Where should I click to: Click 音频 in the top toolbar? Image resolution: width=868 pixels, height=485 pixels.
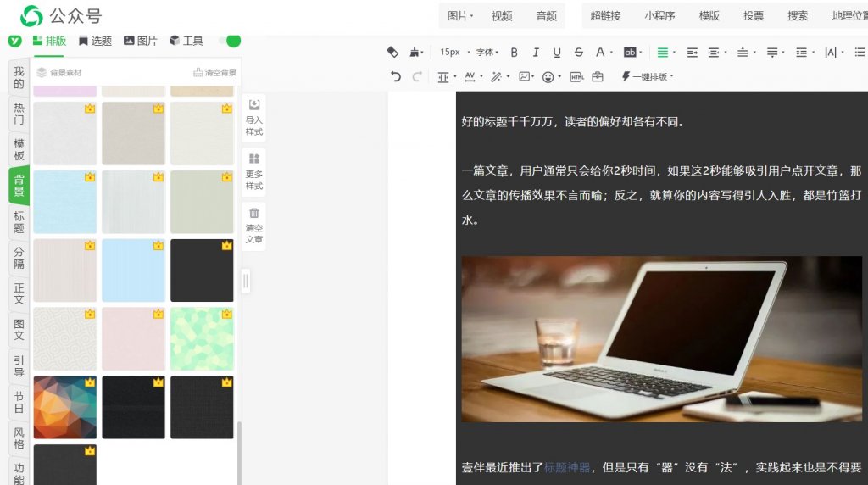pos(547,16)
